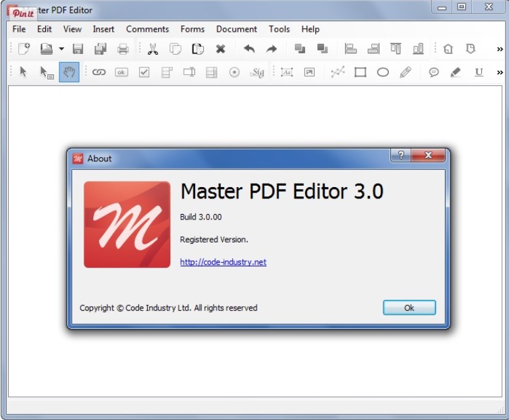Screen dimensions: 509x420
Task: Click the New document icon
Action: 24,49
